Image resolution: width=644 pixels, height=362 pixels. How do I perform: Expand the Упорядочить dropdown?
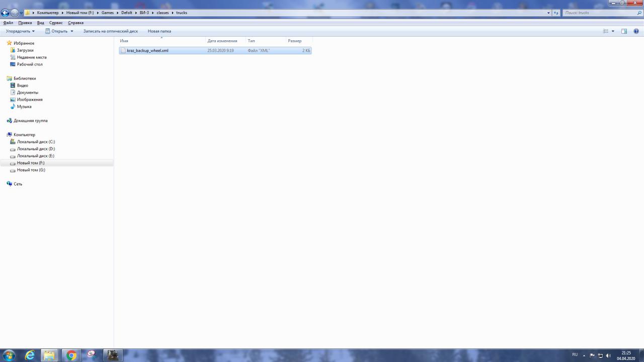(x=20, y=31)
